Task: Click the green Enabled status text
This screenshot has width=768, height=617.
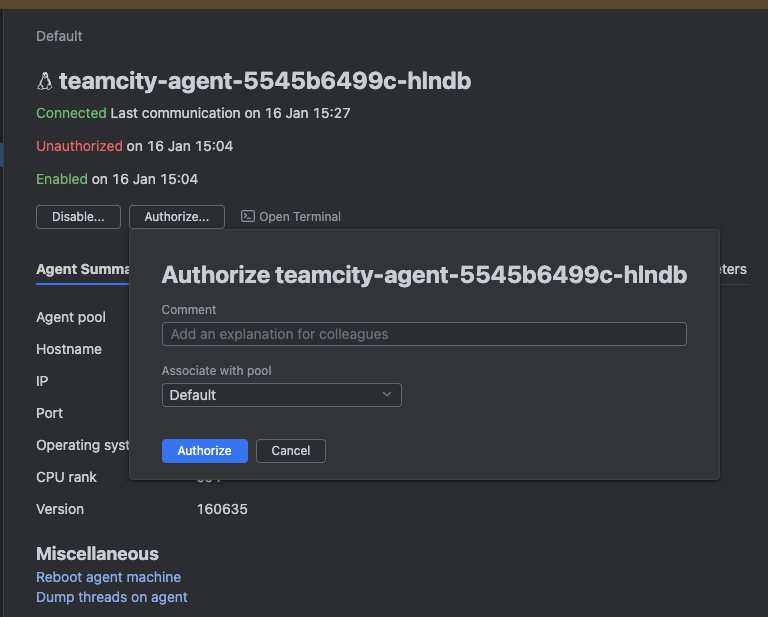Action: 62,179
